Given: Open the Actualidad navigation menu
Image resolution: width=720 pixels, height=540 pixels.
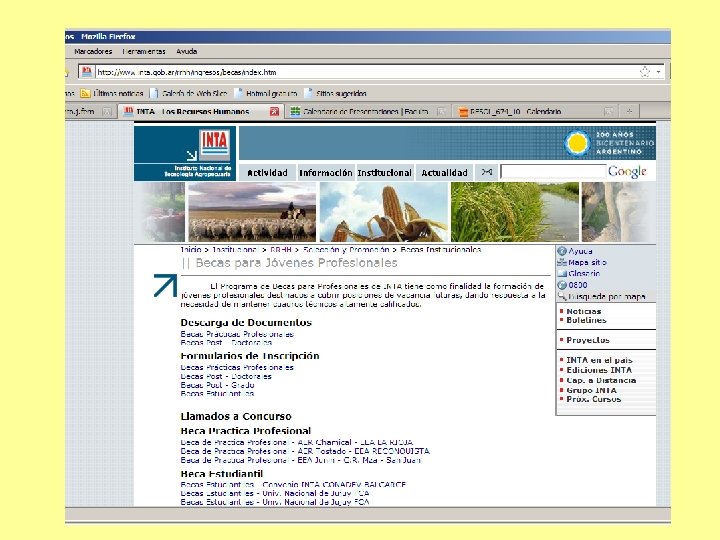Looking at the screenshot, I should 444,173.
